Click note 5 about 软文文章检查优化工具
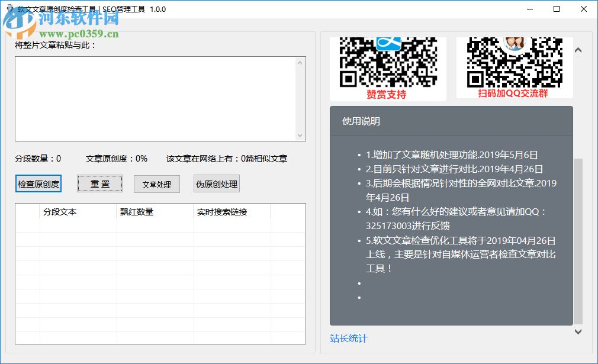This screenshot has width=598, height=364. point(461,255)
